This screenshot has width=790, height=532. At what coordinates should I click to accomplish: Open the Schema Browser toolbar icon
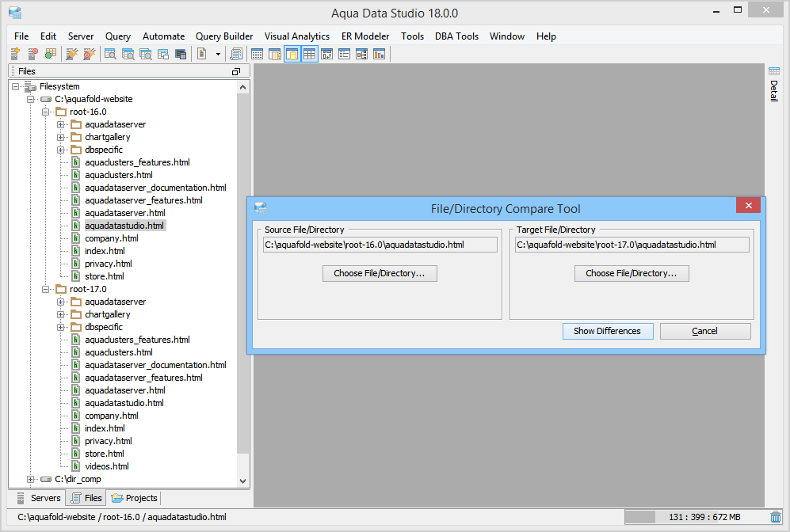coord(111,53)
